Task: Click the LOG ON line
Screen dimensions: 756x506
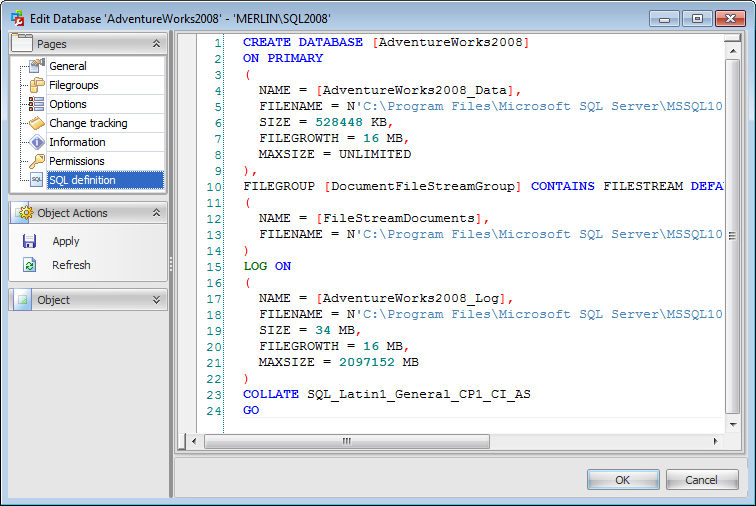Action: (x=267, y=266)
